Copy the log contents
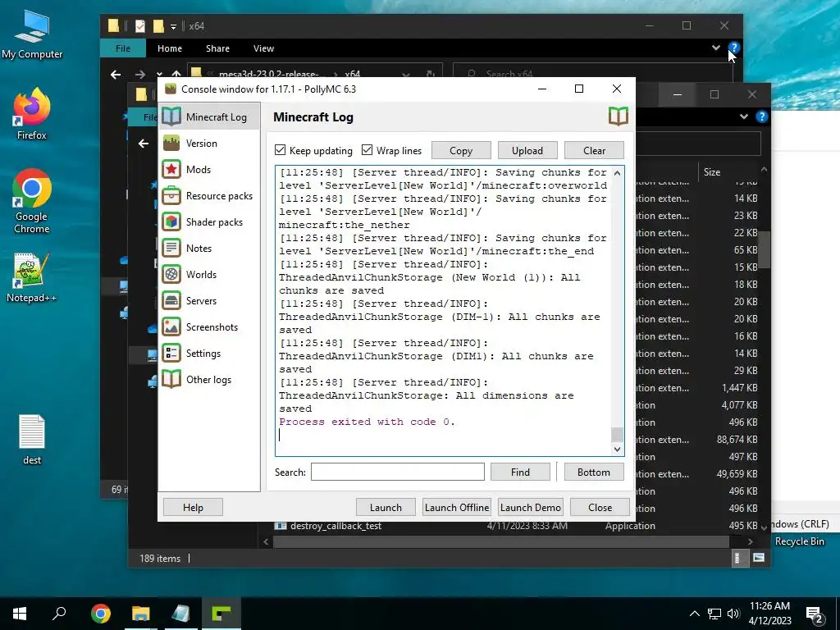840x630 pixels. 461,151
